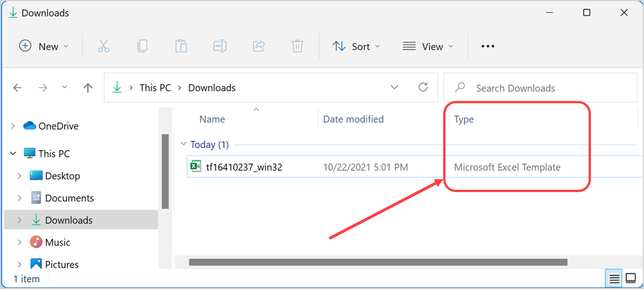Click the Paste clipboard icon

pos(181,46)
